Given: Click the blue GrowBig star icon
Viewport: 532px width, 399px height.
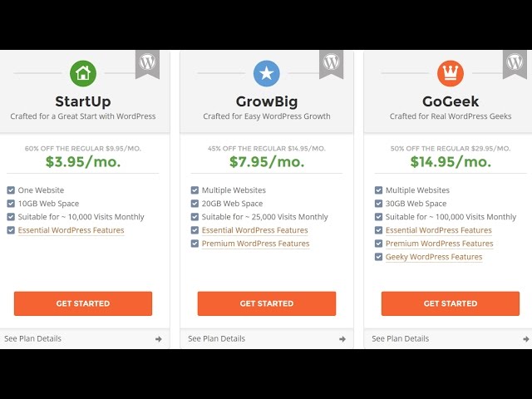Looking at the screenshot, I should (x=266, y=73).
